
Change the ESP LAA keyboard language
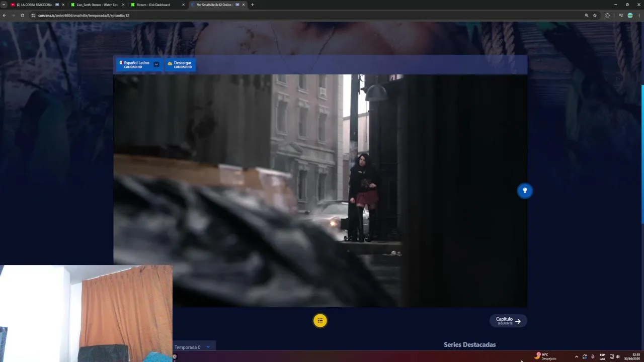pyautogui.click(x=602, y=356)
